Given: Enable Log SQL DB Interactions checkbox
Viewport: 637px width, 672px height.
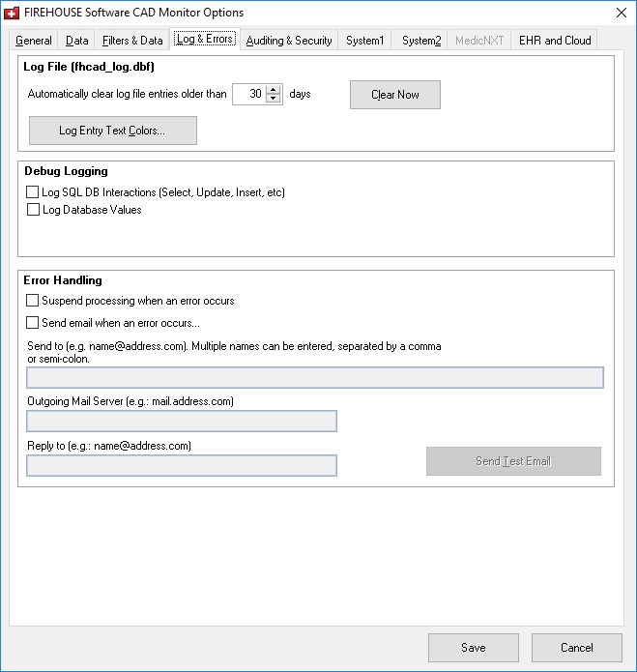Looking at the screenshot, I should tap(33, 192).
